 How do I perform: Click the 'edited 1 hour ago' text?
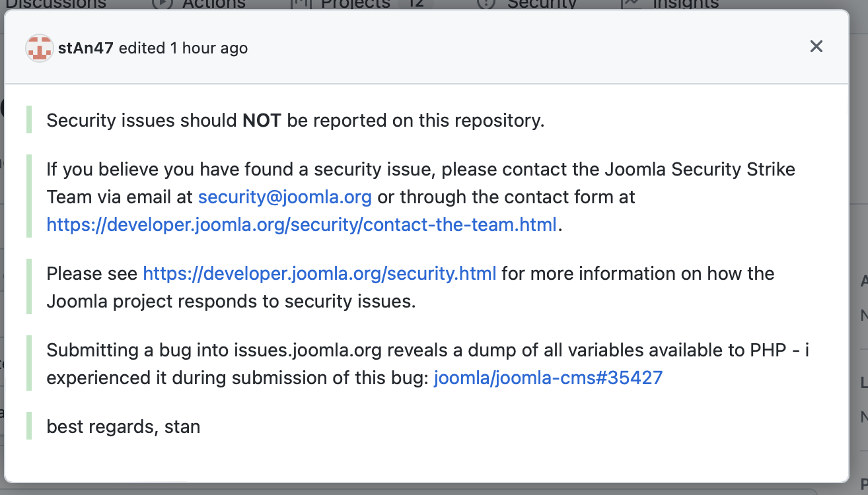coord(183,48)
